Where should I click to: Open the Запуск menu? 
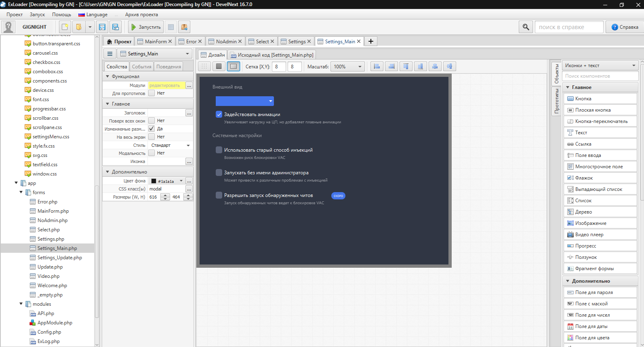[37, 15]
